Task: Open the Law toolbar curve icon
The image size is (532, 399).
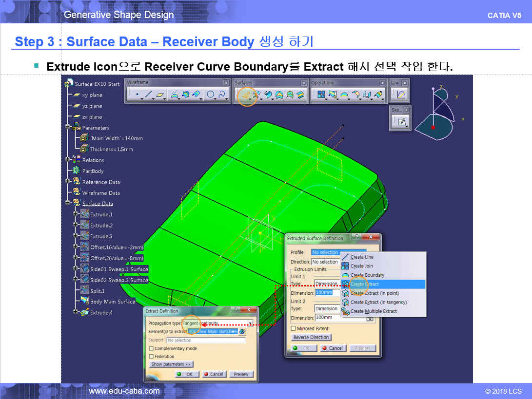Action: [401, 95]
